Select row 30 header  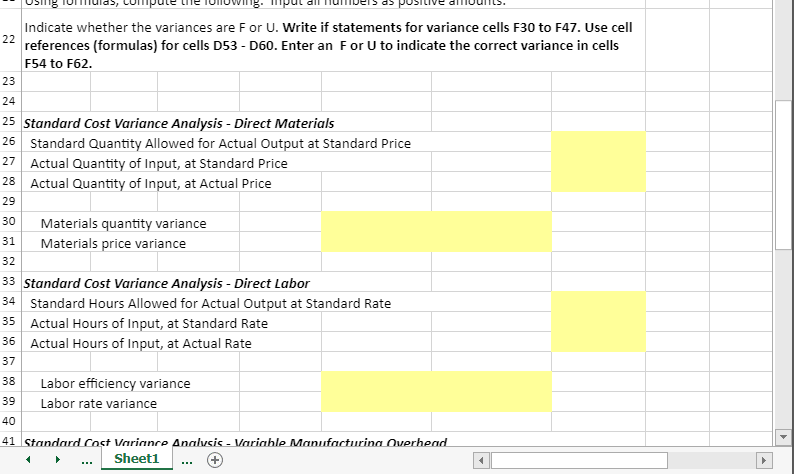pyautogui.click(x=10, y=221)
